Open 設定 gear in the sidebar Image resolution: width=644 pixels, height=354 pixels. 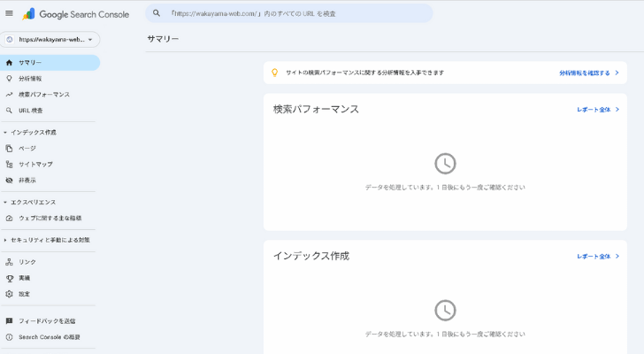point(10,294)
